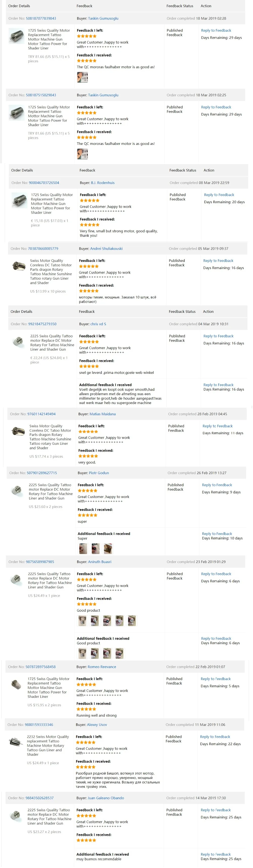
Task: Open first photo in Piotr Godun's additional feedback
Action: pyautogui.click(x=83, y=549)
